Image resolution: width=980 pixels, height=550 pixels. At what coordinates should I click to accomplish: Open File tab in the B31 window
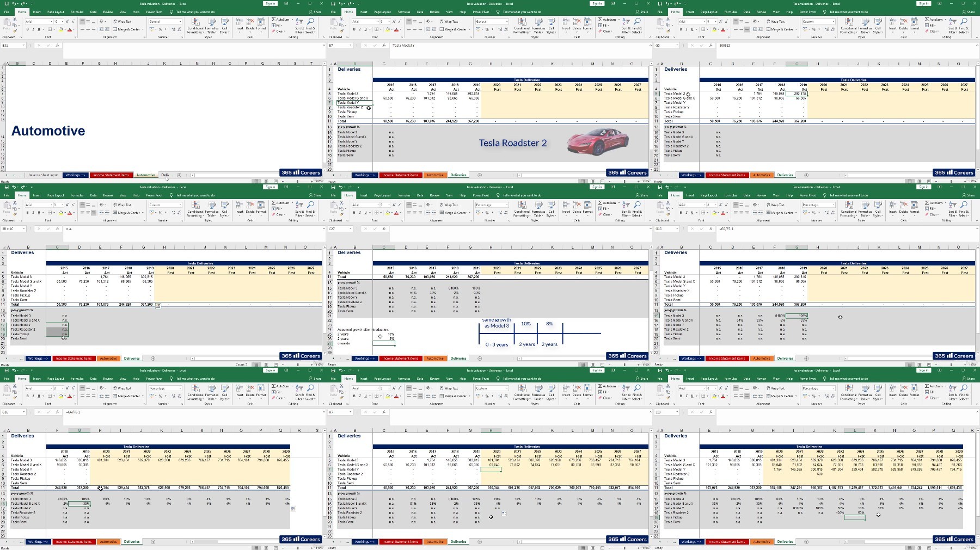click(7, 12)
